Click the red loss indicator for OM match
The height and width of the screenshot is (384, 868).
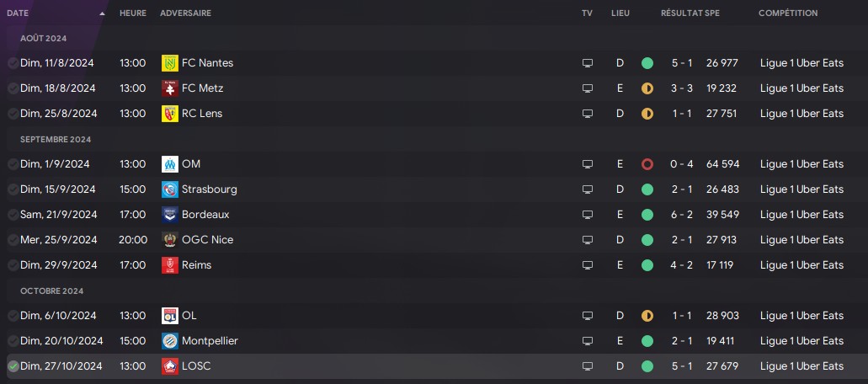[x=647, y=164]
